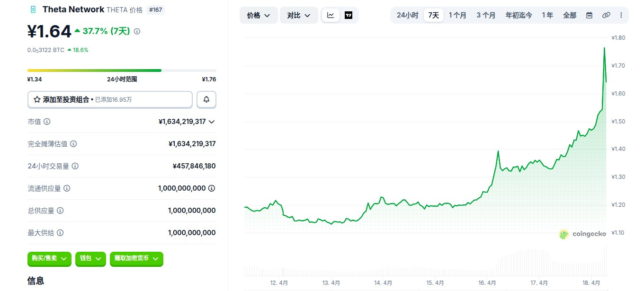Select the 1个月 time range
The width and height of the screenshot is (644, 291).
pos(457,15)
